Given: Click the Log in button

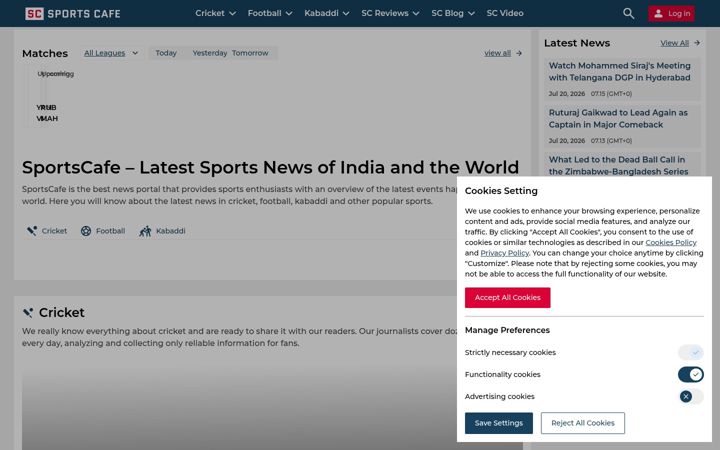Looking at the screenshot, I should tap(671, 13).
